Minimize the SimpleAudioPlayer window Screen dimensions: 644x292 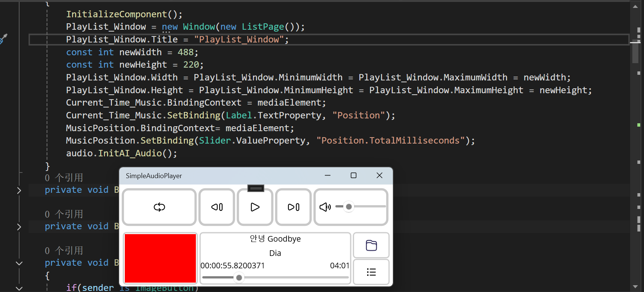328,176
